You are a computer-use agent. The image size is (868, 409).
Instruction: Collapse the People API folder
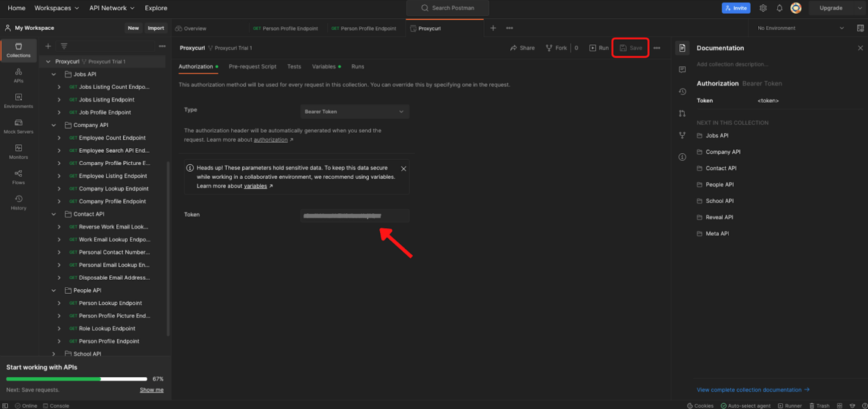[x=53, y=291]
